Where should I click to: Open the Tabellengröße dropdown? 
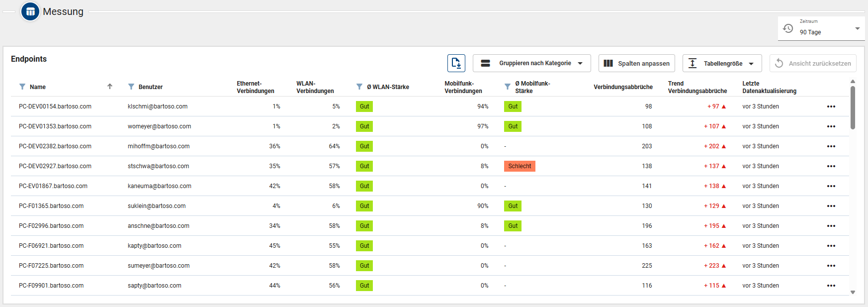click(722, 63)
